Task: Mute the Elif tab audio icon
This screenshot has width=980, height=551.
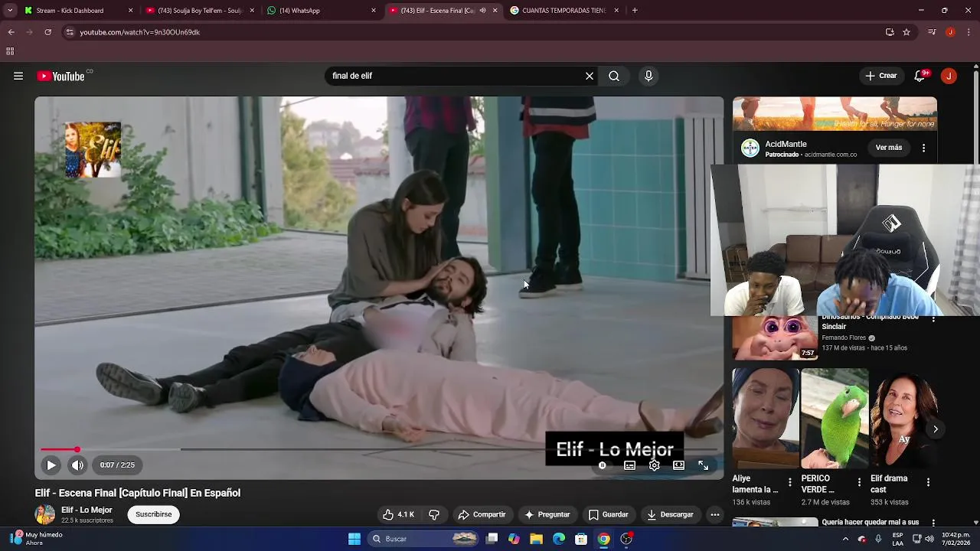Action: (x=482, y=11)
